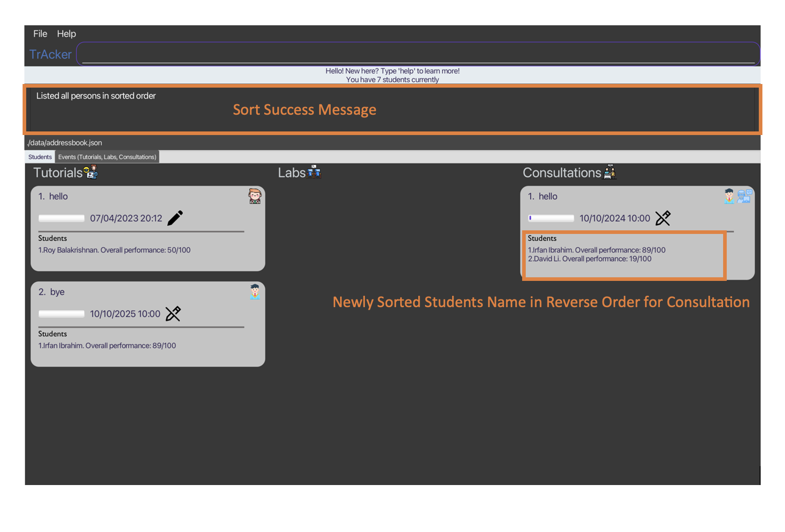The width and height of the screenshot is (785, 532).
Task: Click the crossed pencil icon on consultation hello
Action: pyautogui.click(x=663, y=218)
